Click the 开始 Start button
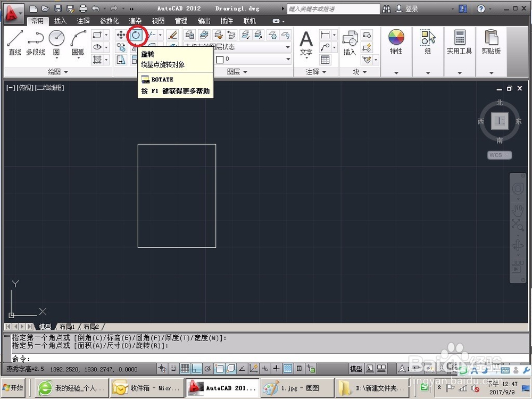The image size is (532, 399). coord(13,388)
